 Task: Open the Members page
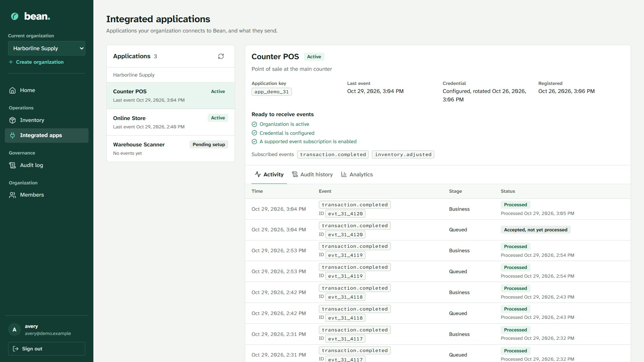tap(47, 195)
